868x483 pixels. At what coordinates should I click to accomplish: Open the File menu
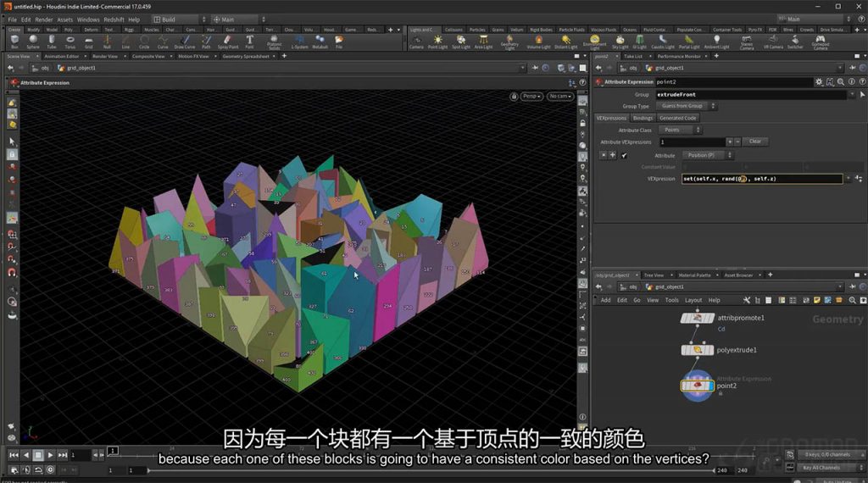pyautogui.click(x=12, y=19)
